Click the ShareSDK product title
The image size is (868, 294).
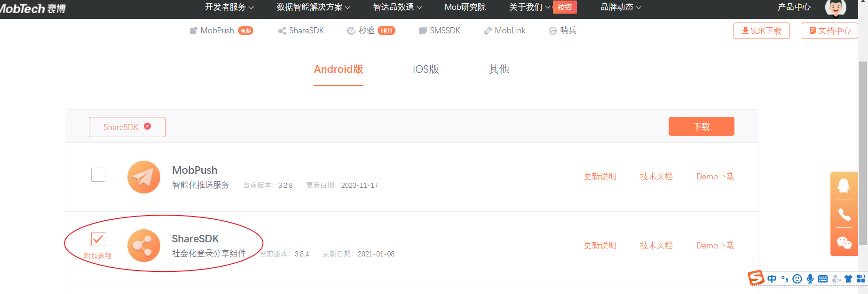pos(195,239)
